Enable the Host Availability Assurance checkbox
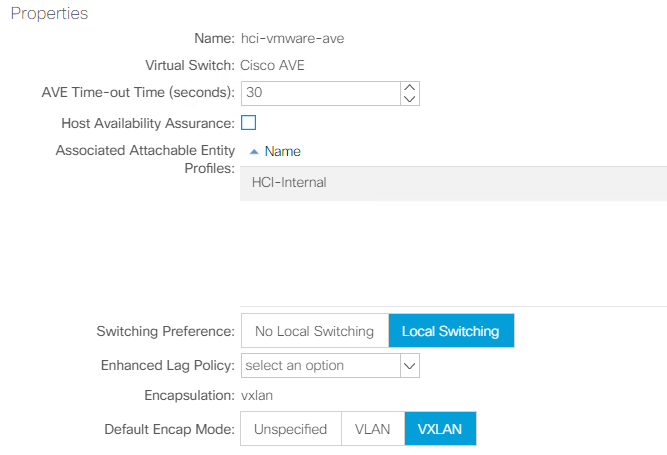This screenshot has height=455, width=667. pyautogui.click(x=249, y=123)
